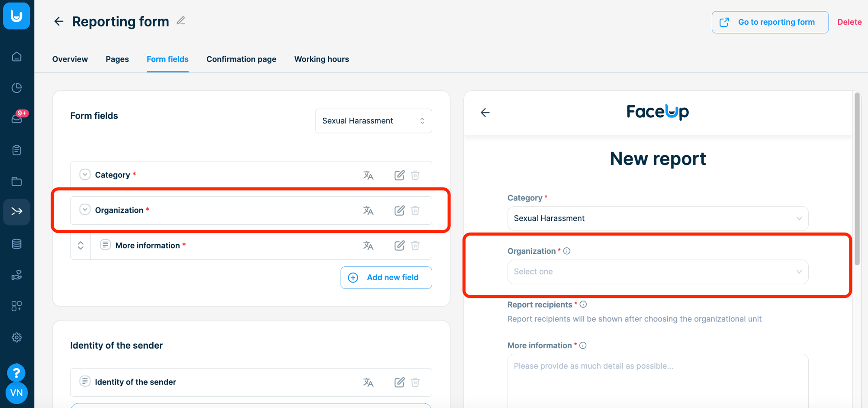Click the FaceUp logo in sidebar
The width and height of the screenshot is (868, 408).
click(16, 16)
